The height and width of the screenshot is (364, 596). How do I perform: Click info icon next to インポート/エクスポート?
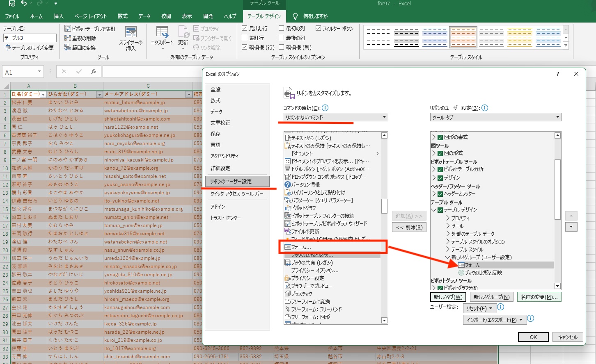click(x=530, y=318)
